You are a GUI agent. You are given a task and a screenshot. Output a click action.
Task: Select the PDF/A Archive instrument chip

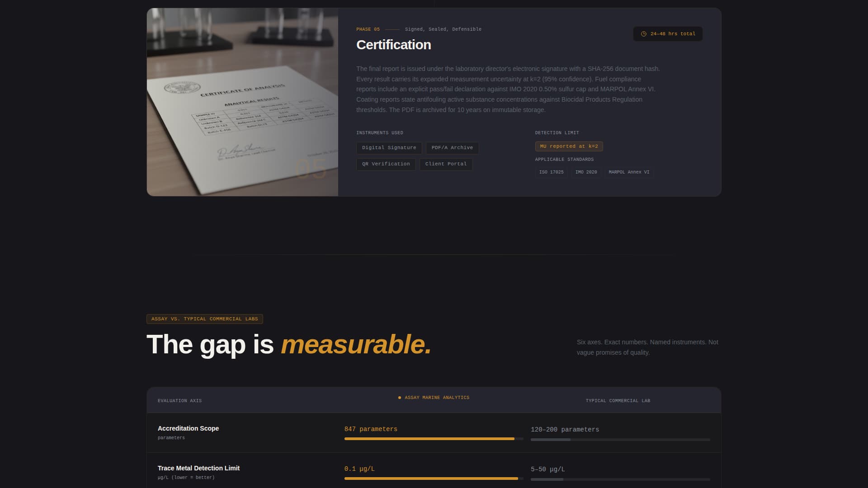pos(452,148)
